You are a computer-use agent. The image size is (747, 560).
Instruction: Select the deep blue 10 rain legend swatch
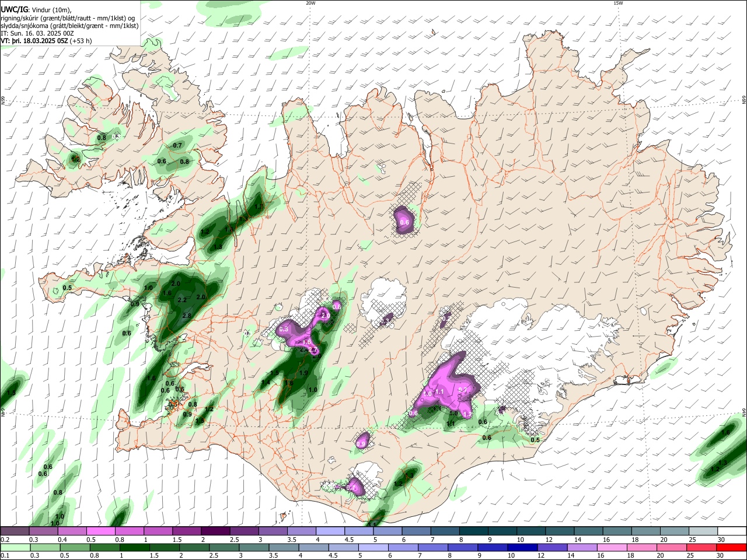522,547
